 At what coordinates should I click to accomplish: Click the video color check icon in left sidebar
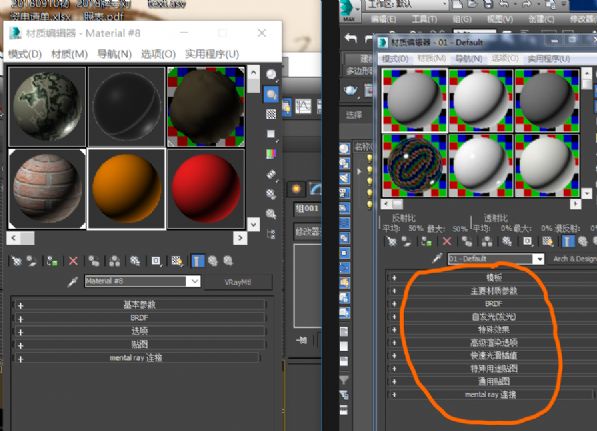(x=271, y=153)
